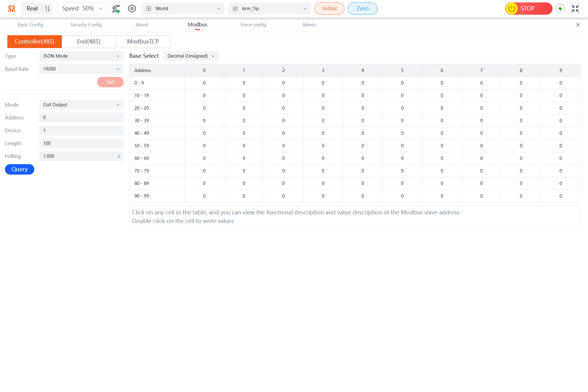Screen dimensions: 588x392
Task: Click the collapse fullscreen arrows icon
Action: pos(575,9)
